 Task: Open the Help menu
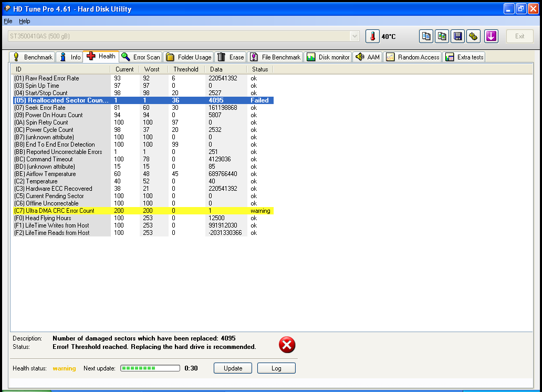pos(24,21)
